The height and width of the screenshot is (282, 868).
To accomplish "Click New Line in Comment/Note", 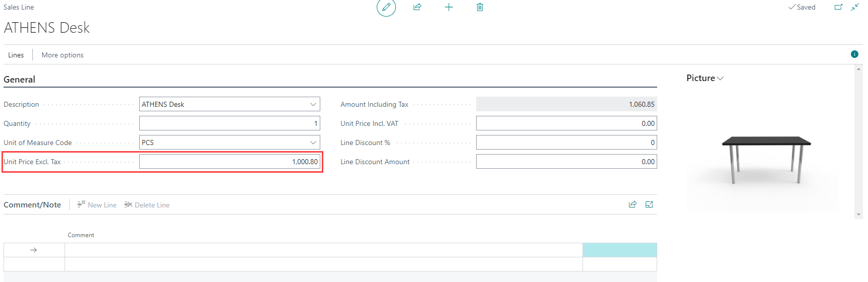I will 97,205.
